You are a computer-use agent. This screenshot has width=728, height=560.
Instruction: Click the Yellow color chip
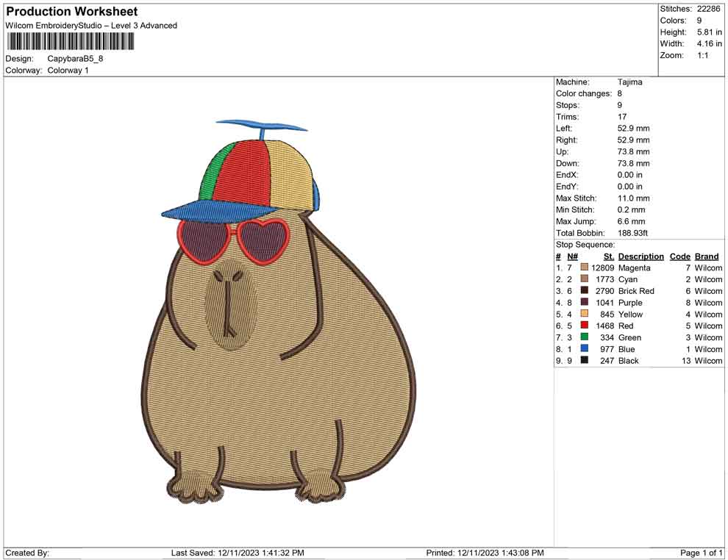pyautogui.click(x=585, y=314)
